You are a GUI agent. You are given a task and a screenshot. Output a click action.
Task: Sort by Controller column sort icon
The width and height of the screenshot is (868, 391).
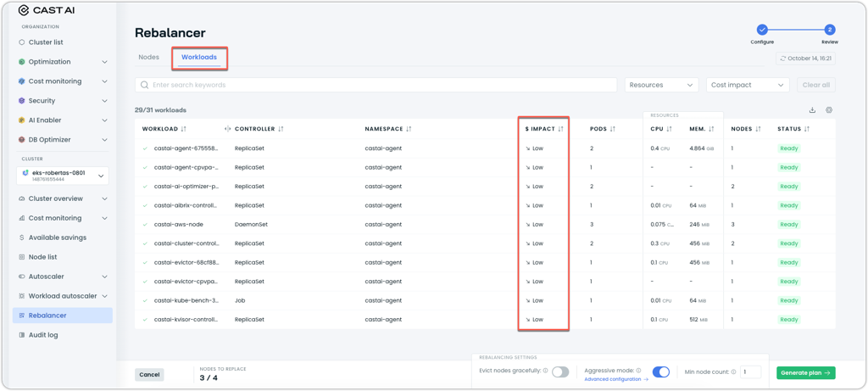point(281,129)
